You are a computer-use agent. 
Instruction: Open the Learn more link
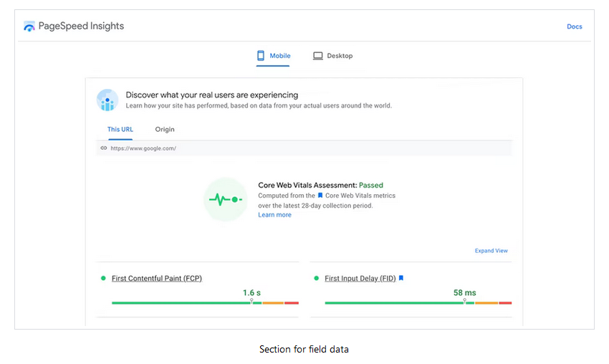coord(274,215)
